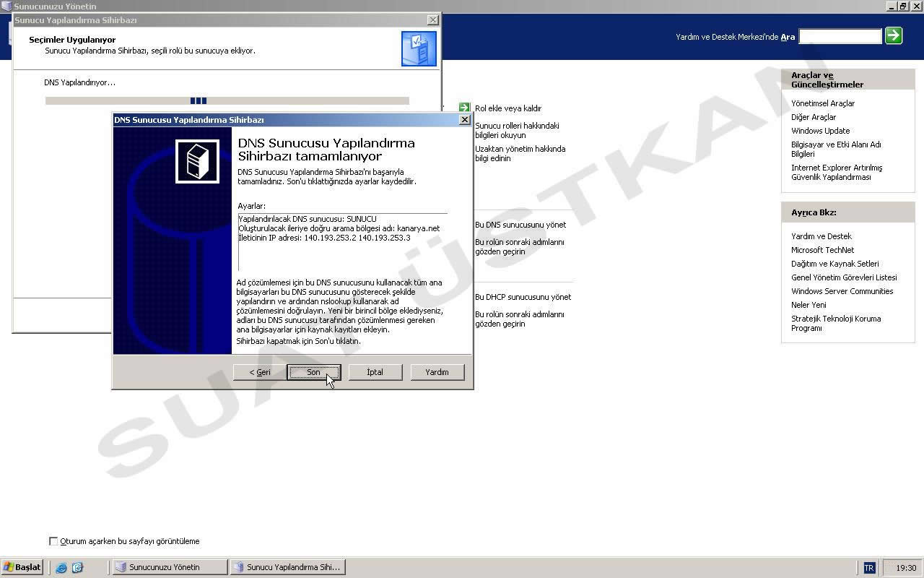
Task: Click the 19:30 taskbar clock
Action: tap(906, 568)
